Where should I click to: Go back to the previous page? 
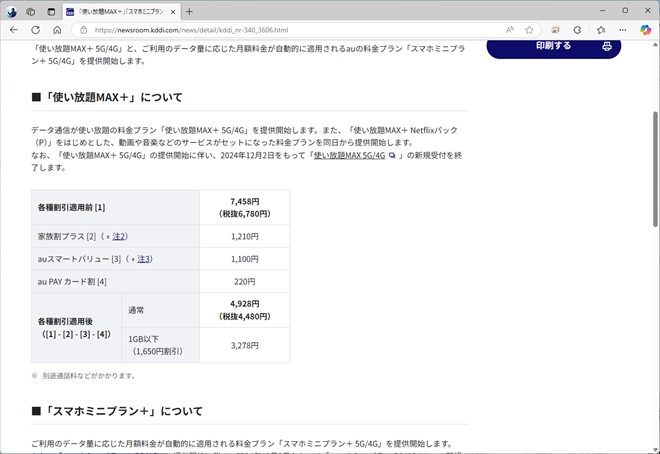(x=14, y=30)
